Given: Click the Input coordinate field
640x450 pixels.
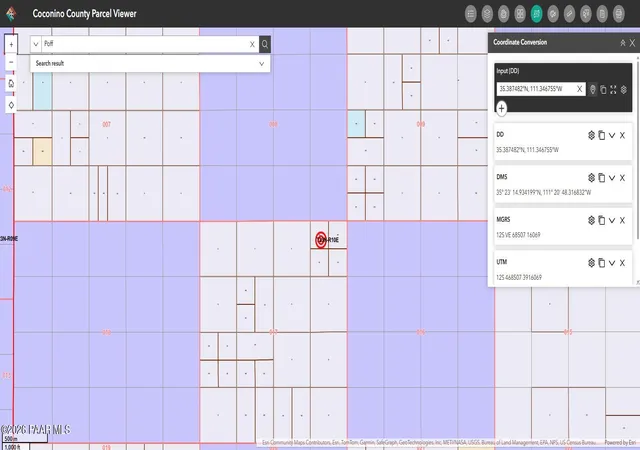Looking at the screenshot, I should pos(536,89).
